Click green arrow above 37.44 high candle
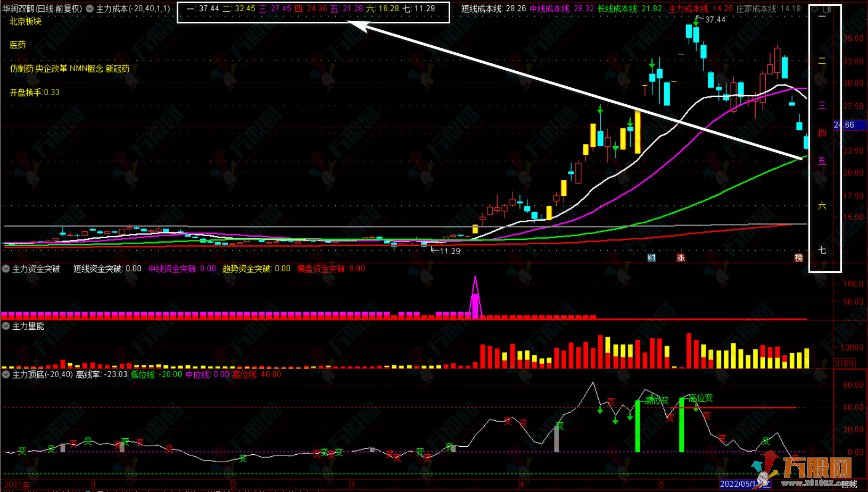The image size is (868, 492). coord(697,20)
